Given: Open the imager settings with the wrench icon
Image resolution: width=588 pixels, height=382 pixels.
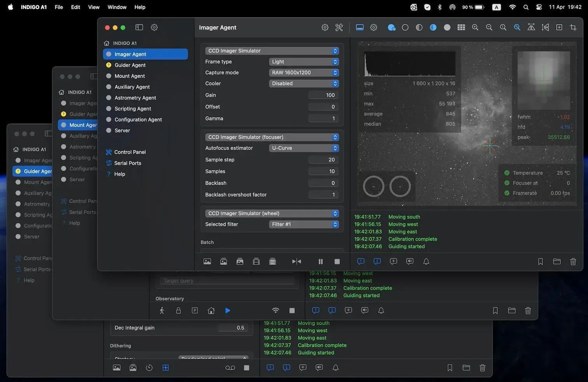Looking at the screenshot, I should pyautogui.click(x=339, y=27).
